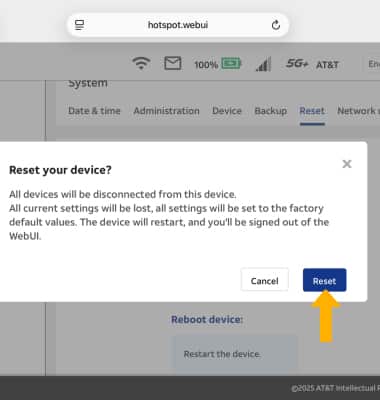380x400 pixels.
Task: Select the Reset tab
Action: (x=312, y=111)
